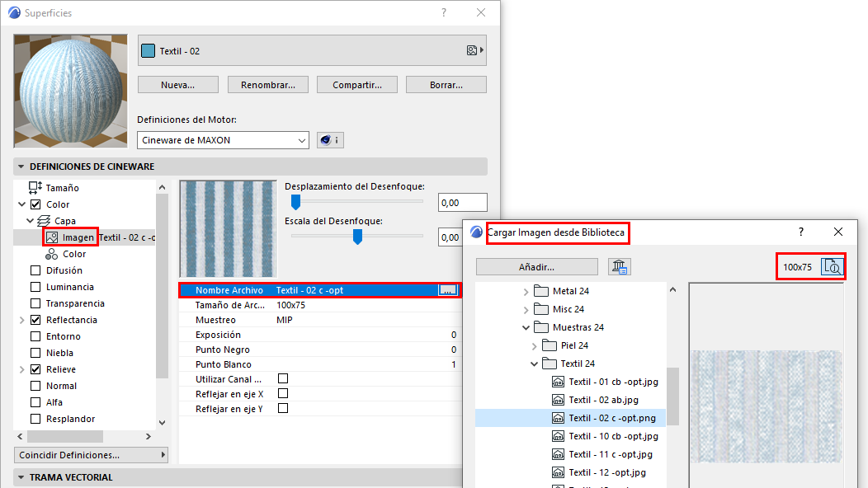This screenshot has height=488, width=868.
Task: Enable the Normal channel checkbox
Action: [35, 386]
